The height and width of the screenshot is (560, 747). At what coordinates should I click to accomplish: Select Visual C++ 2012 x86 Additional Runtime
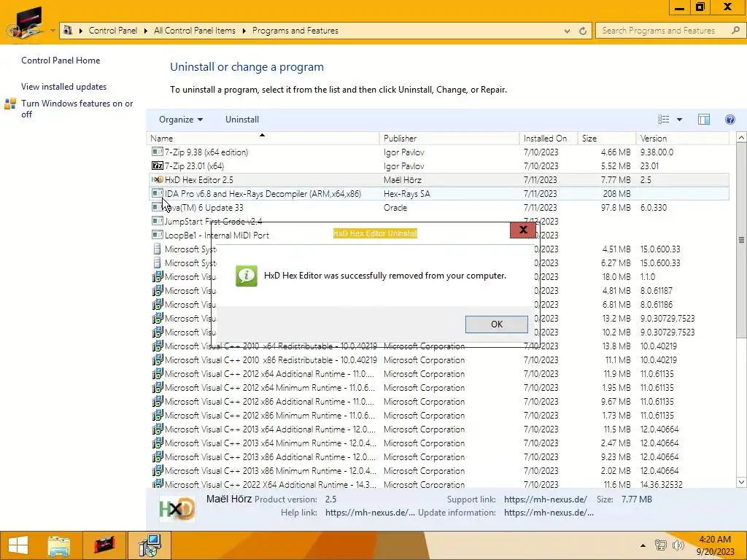point(438,402)
